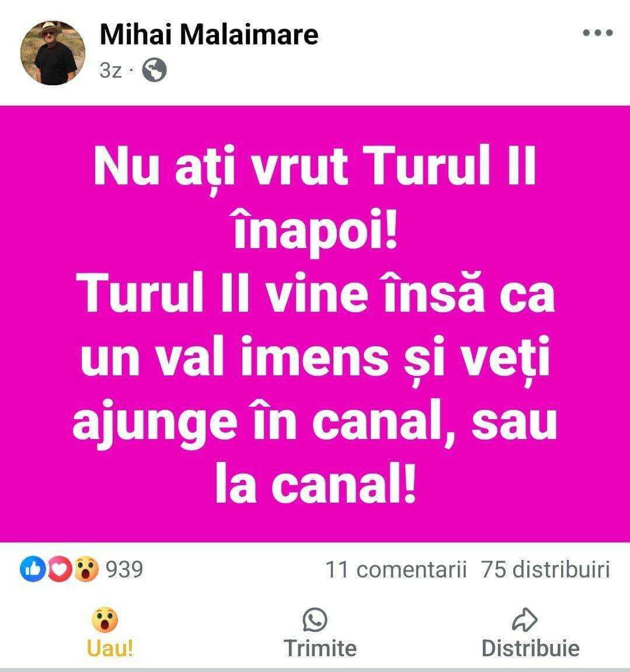Open the three-dot post options menu
Viewport: 630px width, 672px height.
(597, 33)
